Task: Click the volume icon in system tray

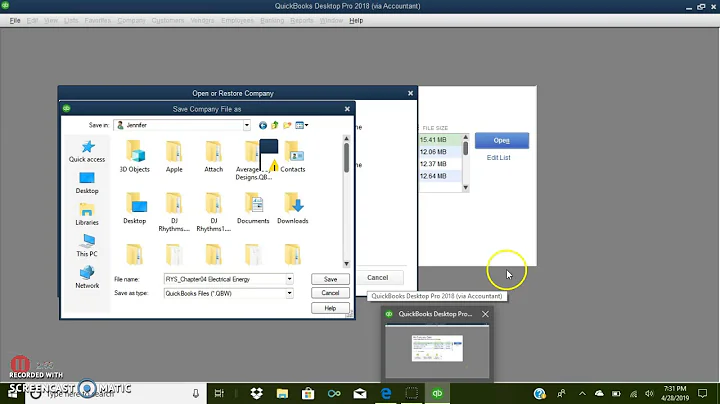Action: (x=649, y=393)
